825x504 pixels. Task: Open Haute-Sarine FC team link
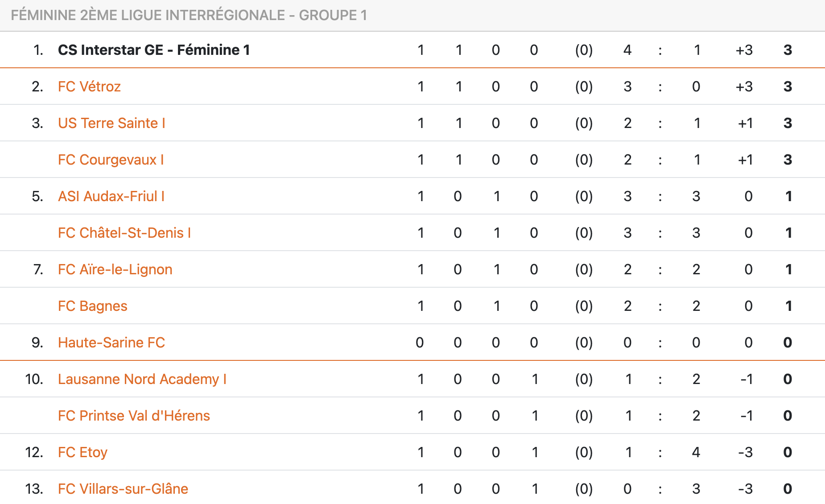coord(111,343)
